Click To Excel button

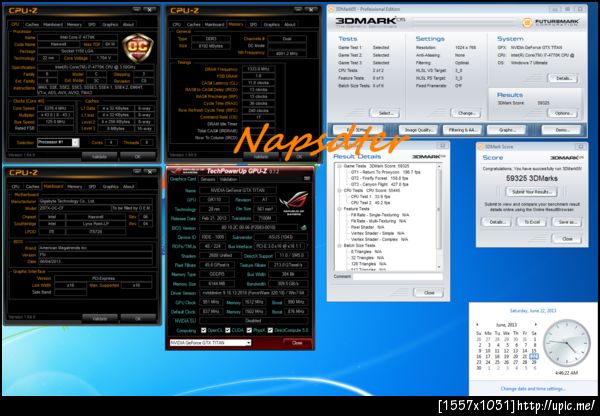pos(532,222)
